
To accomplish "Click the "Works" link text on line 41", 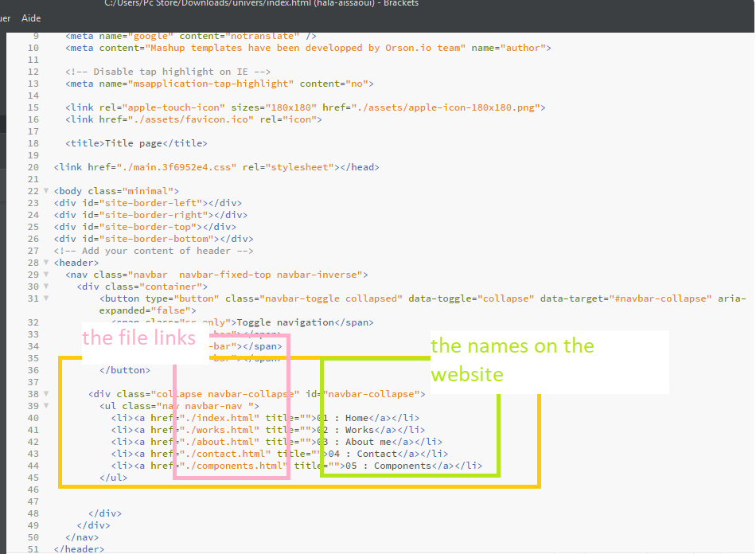I will (359, 430).
